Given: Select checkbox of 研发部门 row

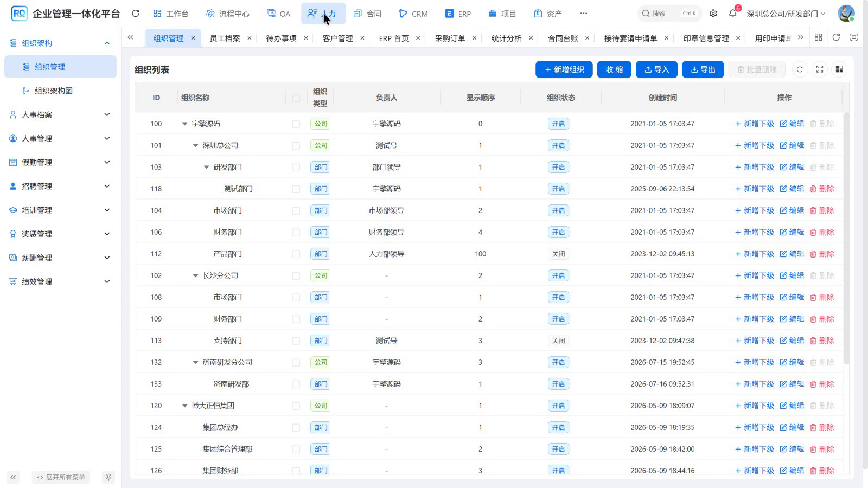Looking at the screenshot, I should pyautogui.click(x=296, y=167).
